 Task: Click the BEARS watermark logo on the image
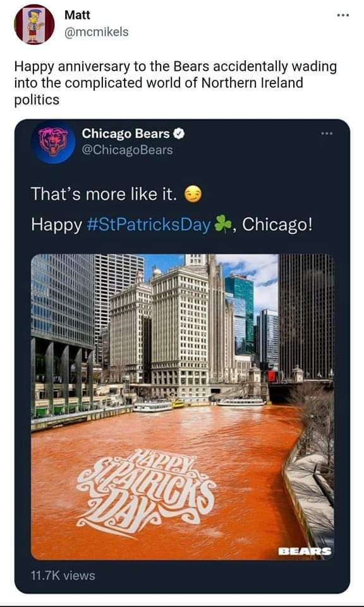pos(305,551)
